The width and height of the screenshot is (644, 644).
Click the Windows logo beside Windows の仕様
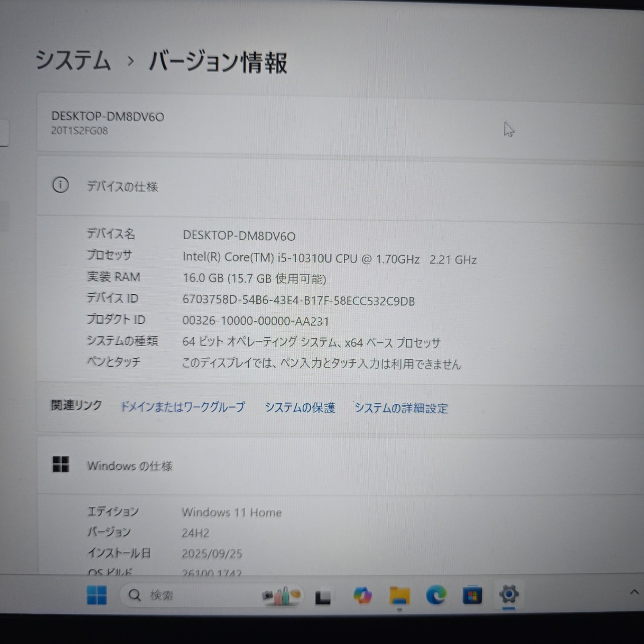(61, 464)
